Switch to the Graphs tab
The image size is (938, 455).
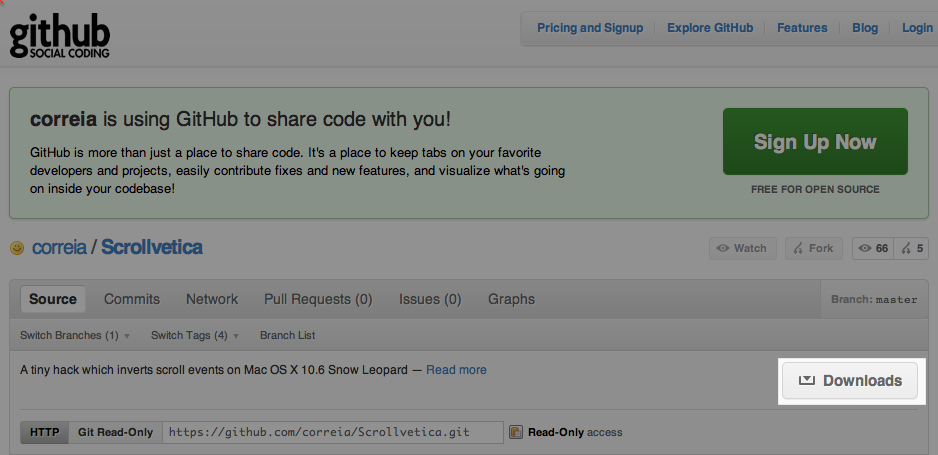click(511, 299)
